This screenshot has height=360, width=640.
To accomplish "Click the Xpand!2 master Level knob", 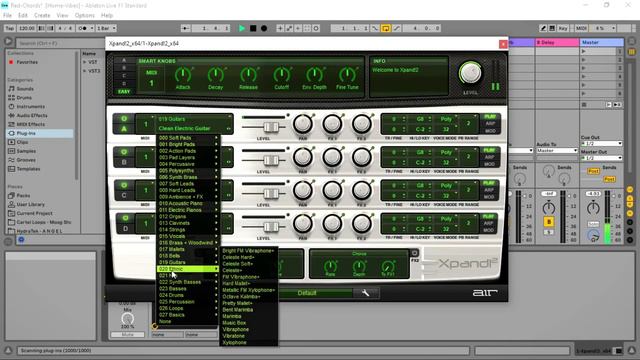I will point(470,73).
